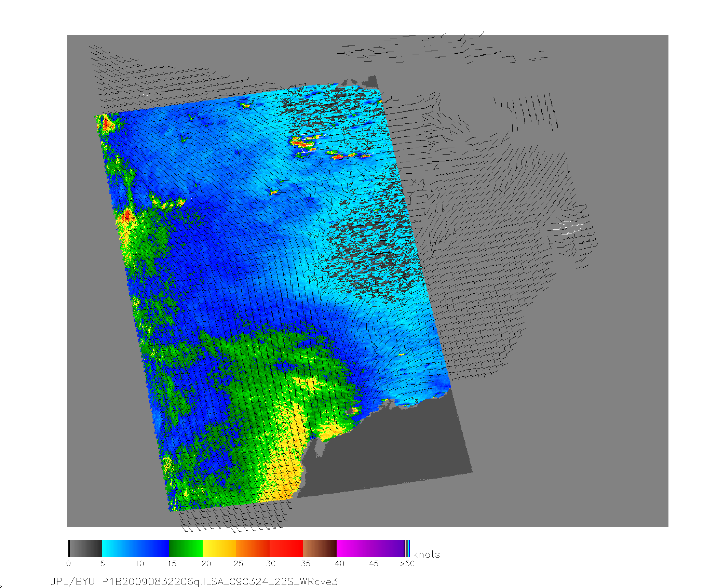Click the cyan-blue 5-15 knots color band

click(x=136, y=549)
